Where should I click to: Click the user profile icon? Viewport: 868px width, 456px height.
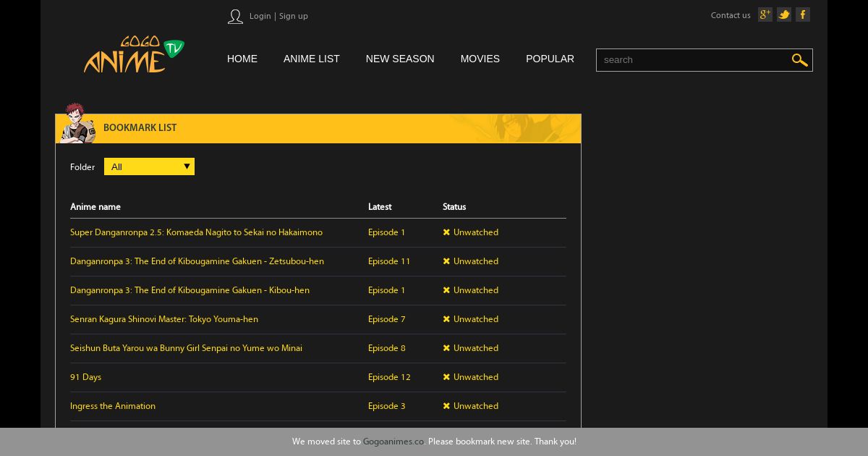coord(235,17)
